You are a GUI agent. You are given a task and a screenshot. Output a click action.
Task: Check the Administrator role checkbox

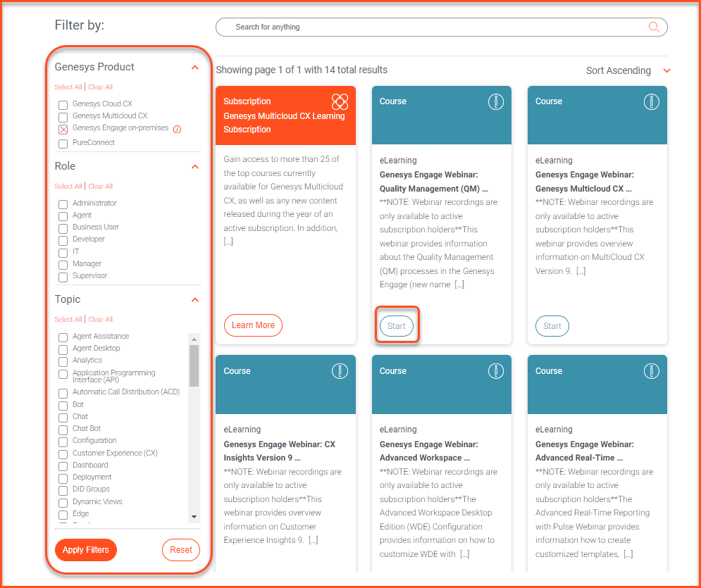(63, 204)
